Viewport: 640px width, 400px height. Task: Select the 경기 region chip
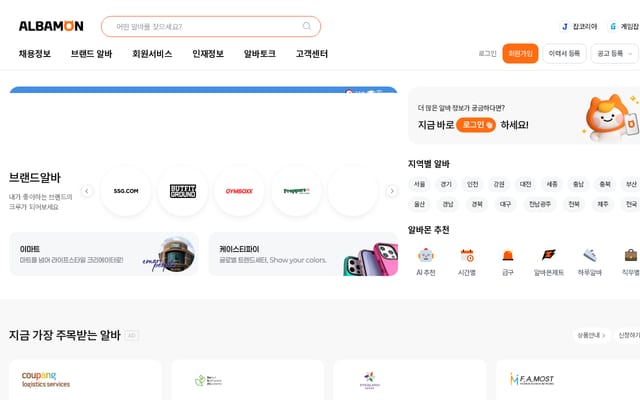click(x=446, y=184)
